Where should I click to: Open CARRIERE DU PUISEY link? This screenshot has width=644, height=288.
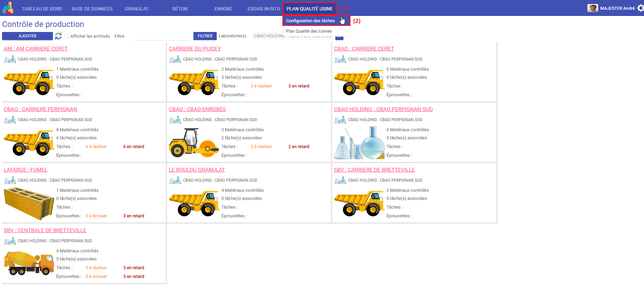[195, 49]
